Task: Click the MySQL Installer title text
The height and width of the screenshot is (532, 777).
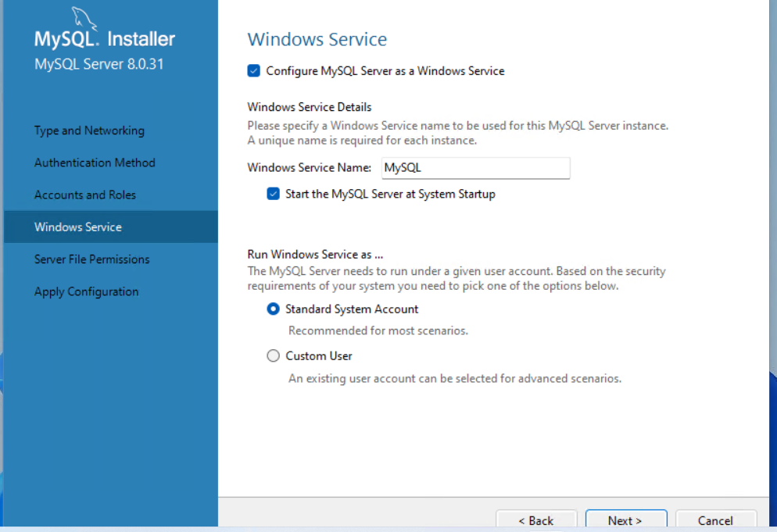Action: (105, 39)
